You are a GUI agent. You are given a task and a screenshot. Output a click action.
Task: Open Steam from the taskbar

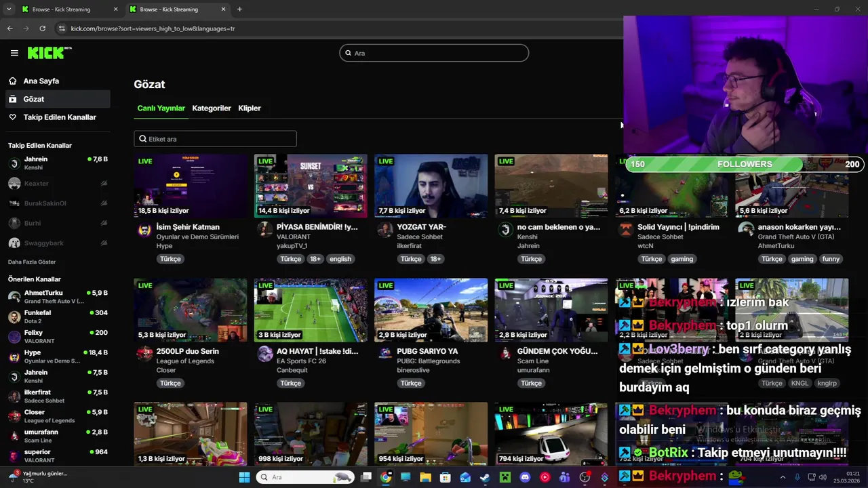click(485, 477)
